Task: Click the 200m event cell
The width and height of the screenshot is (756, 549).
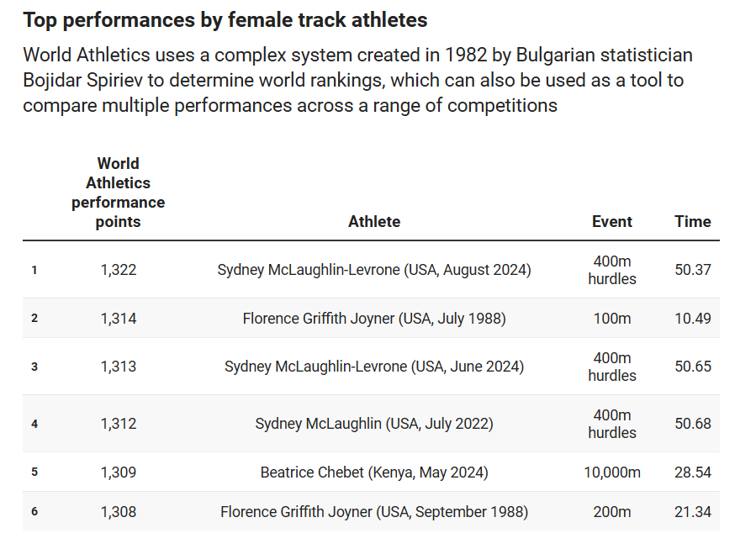Action: coord(611,512)
